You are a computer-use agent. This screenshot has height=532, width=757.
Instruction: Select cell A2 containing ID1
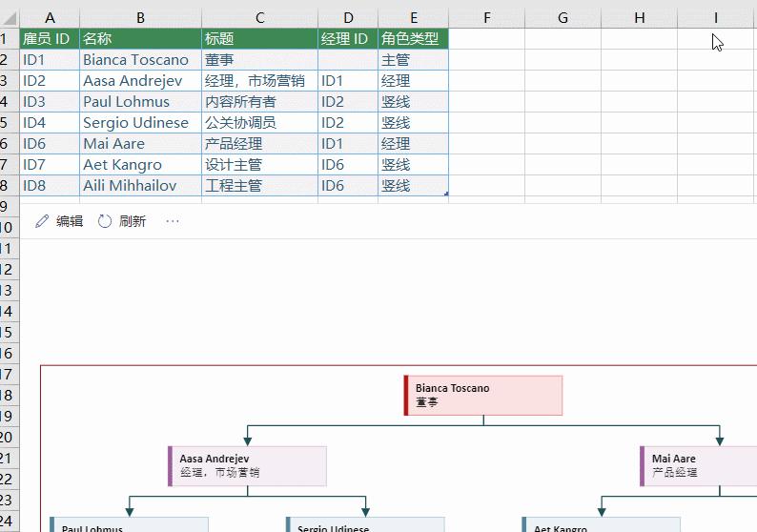click(50, 60)
